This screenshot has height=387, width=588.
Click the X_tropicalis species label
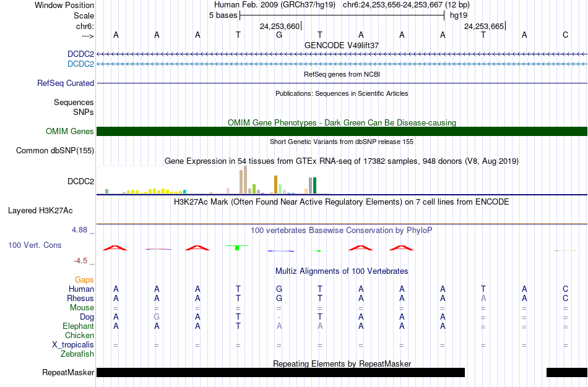73,345
